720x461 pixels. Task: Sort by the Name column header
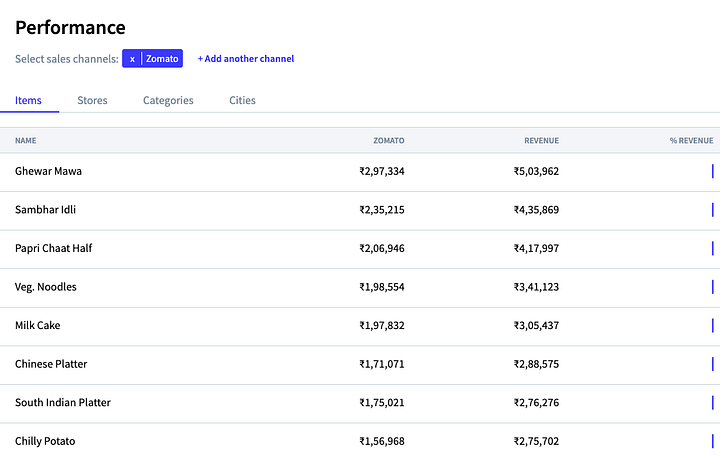26,141
